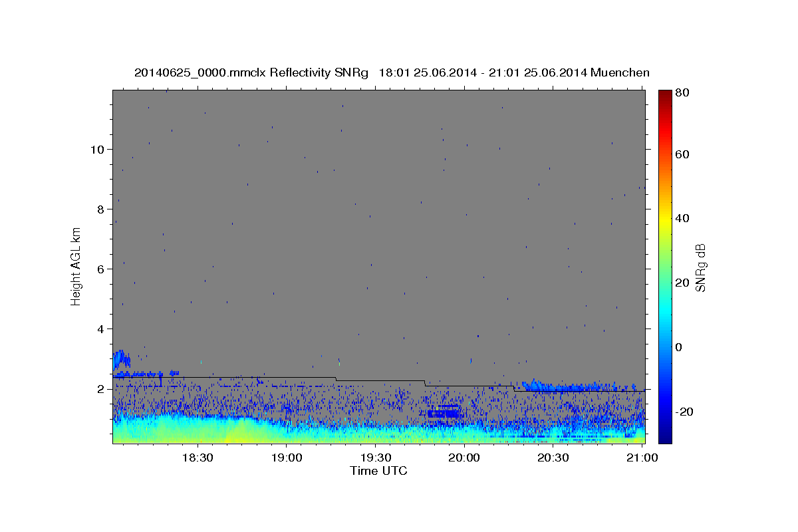
Task: Click the height axis label 4
Action: [100, 329]
